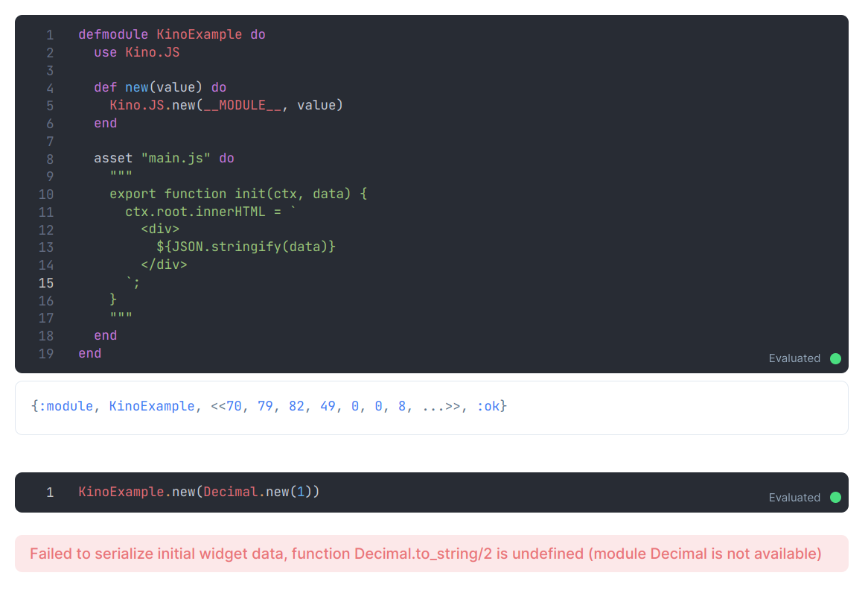Click ':ok' in the output tuple
The height and width of the screenshot is (599, 868).
tap(488, 406)
